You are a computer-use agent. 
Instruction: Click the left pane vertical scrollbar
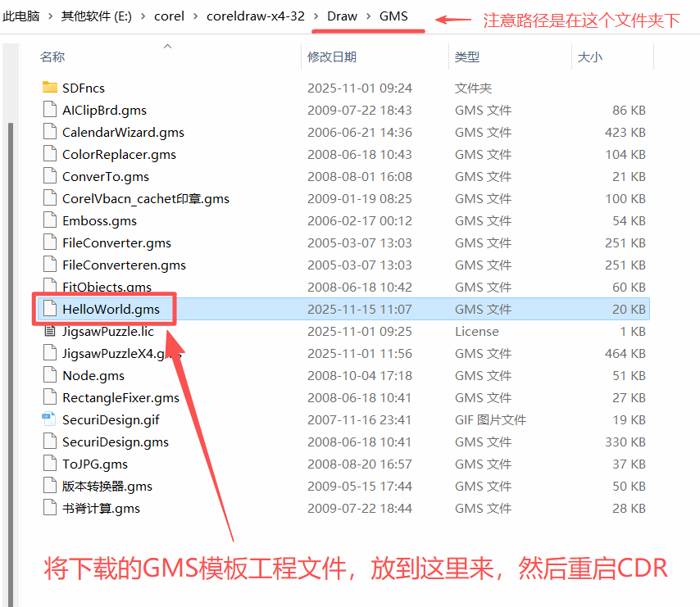(x=10, y=328)
